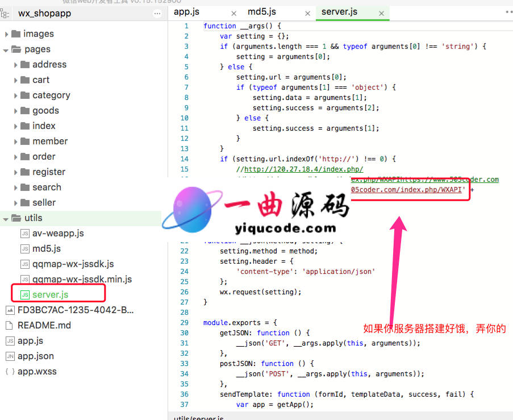
Task: Click the utils open-folder icon
Action: pos(16,218)
